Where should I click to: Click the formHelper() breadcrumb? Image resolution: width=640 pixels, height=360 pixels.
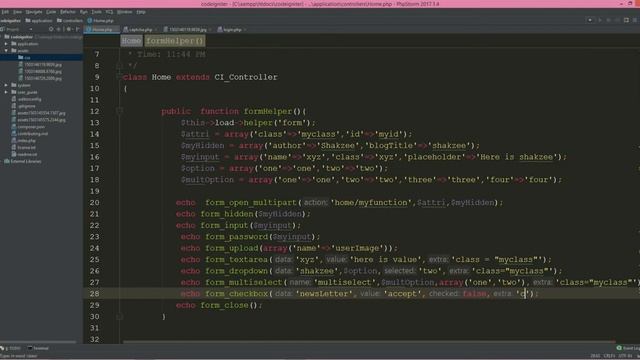tap(175, 41)
